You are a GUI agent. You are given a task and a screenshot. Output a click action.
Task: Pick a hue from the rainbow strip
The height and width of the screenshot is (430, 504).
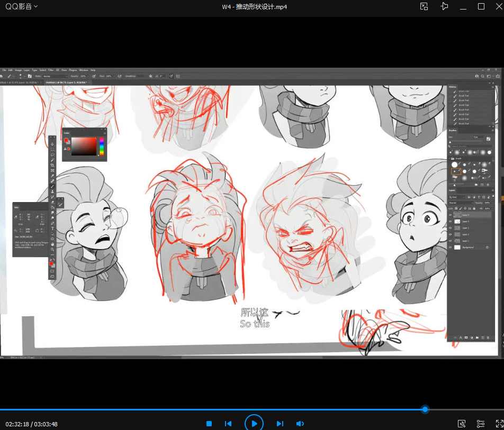coord(101,146)
